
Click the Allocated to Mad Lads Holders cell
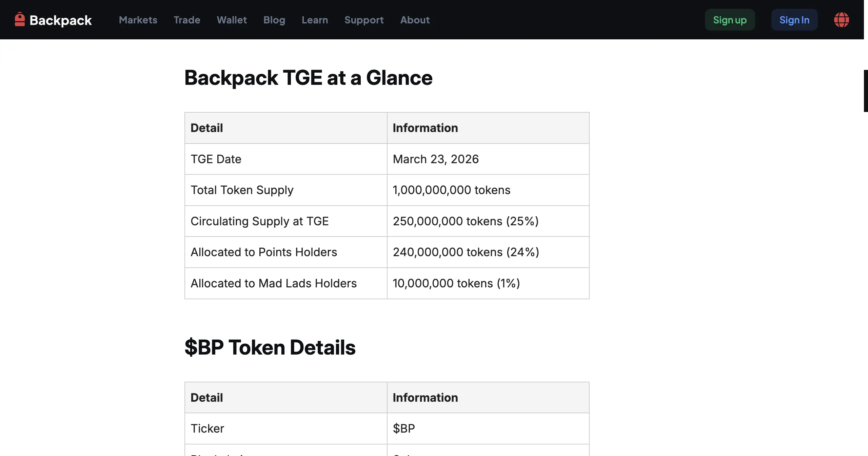[x=286, y=283]
